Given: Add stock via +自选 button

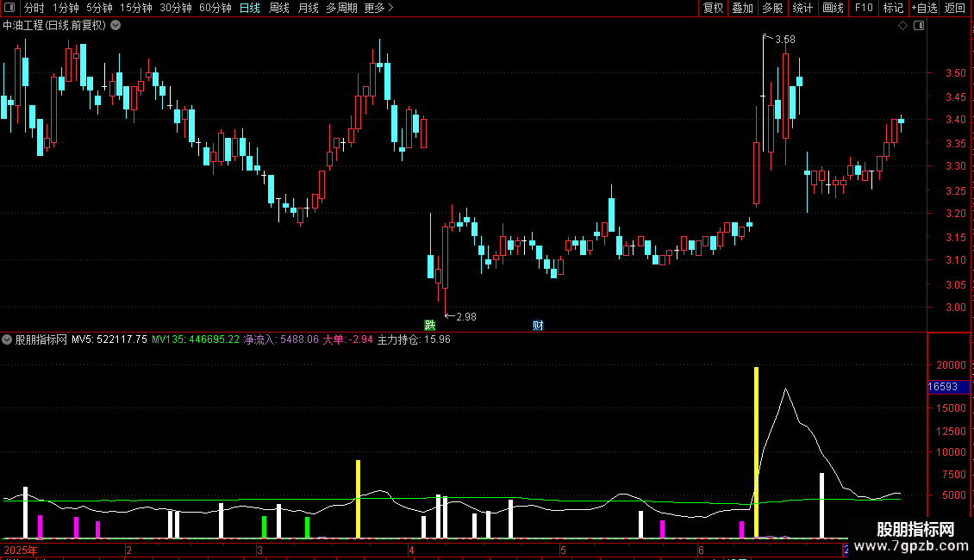Looking at the screenshot, I should (x=924, y=8).
